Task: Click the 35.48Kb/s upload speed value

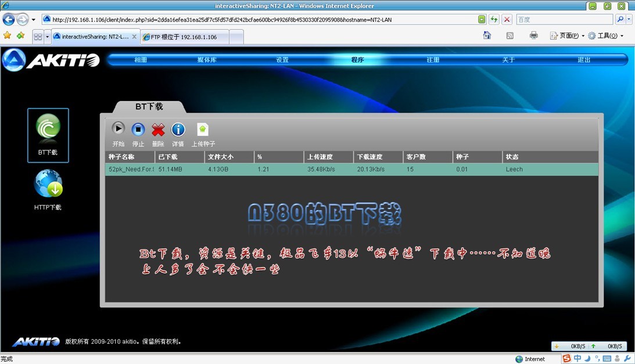Action: (x=321, y=170)
